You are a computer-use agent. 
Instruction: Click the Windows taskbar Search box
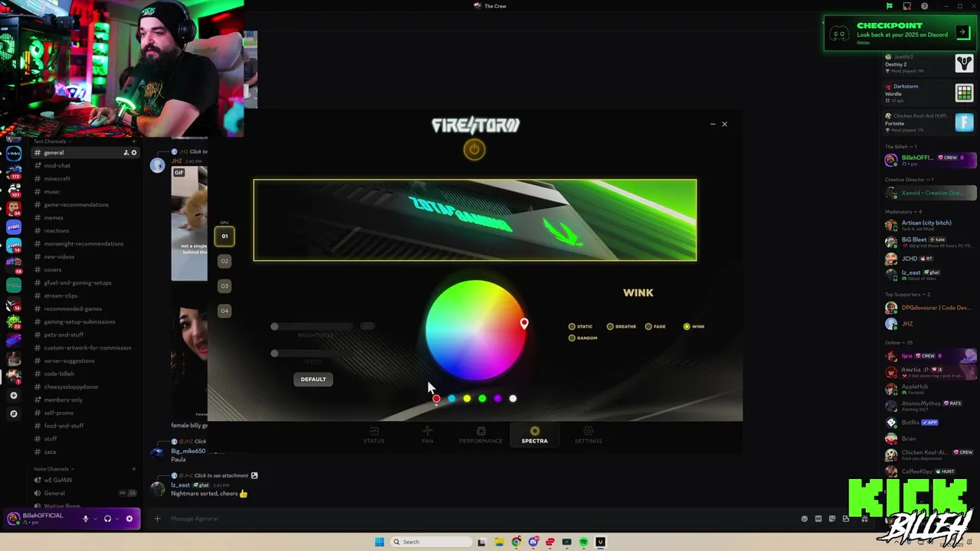point(431,542)
